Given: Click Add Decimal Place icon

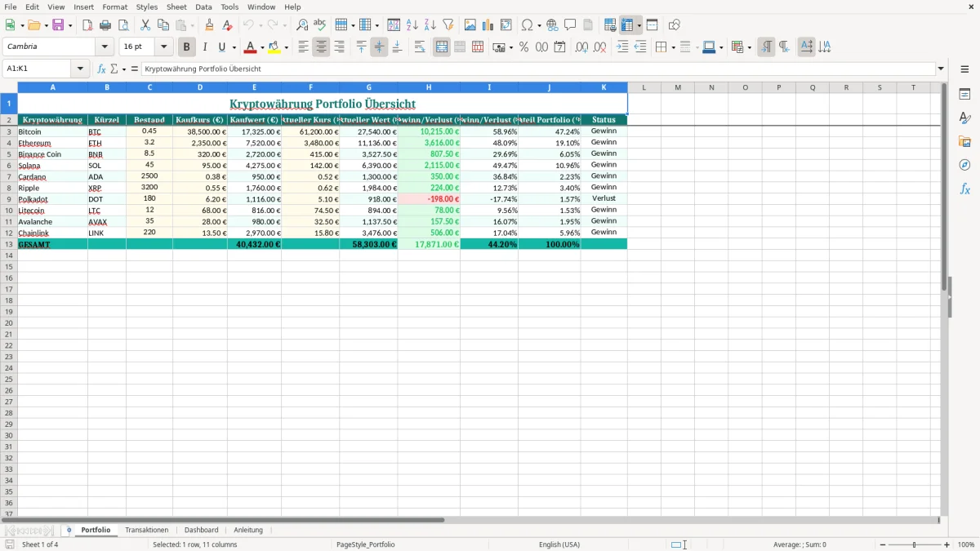Looking at the screenshot, I should pyautogui.click(x=581, y=47).
